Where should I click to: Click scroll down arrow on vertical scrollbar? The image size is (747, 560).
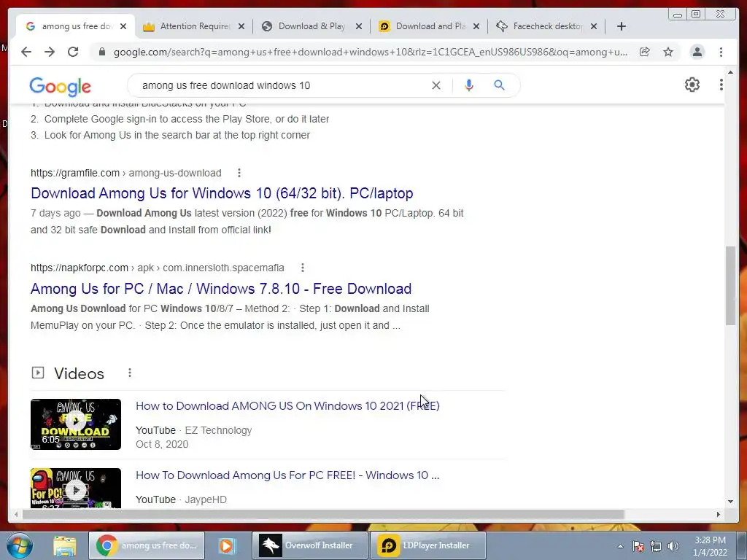coord(730,502)
